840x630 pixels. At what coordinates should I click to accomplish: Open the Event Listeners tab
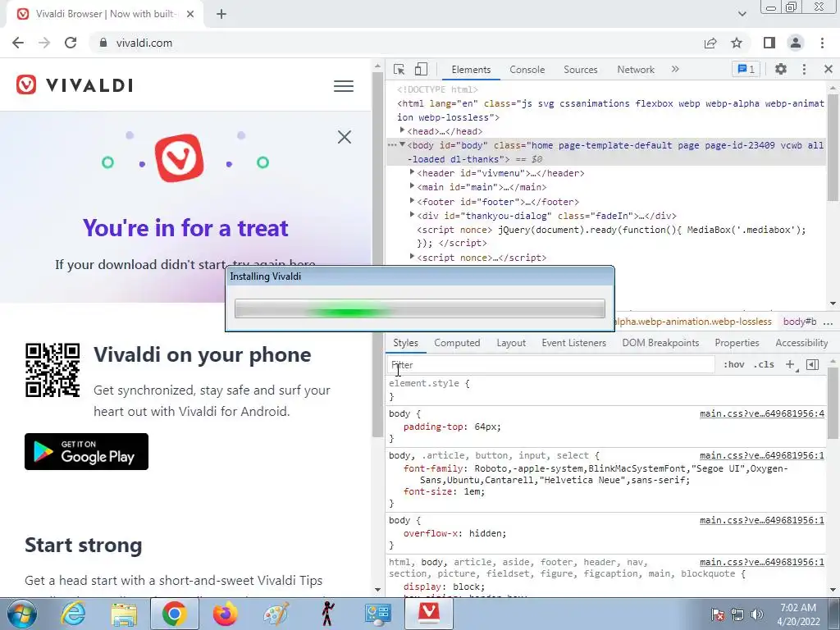click(573, 343)
